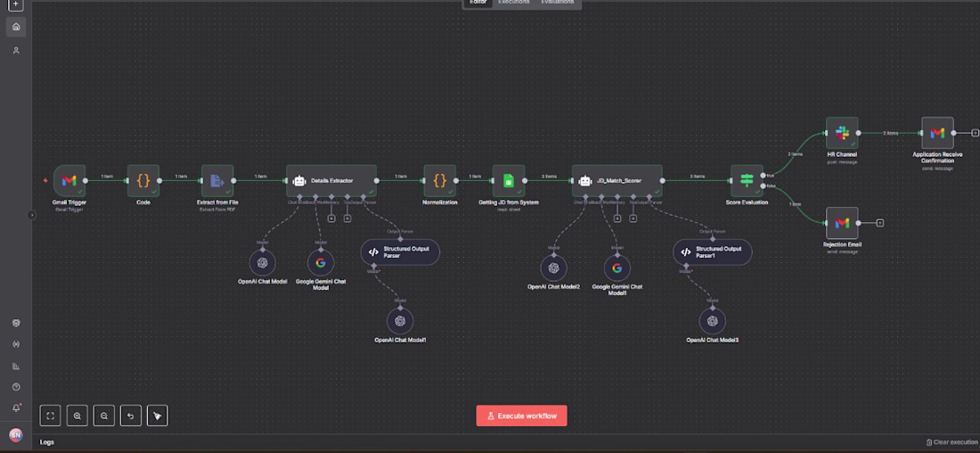
Task: Select the Google Gemini Chat Model1 node
Action: (x=617, y=268)
